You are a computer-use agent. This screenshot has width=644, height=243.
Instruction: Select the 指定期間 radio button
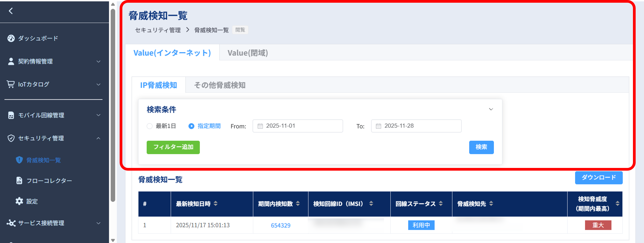click(x=191, y=126)
